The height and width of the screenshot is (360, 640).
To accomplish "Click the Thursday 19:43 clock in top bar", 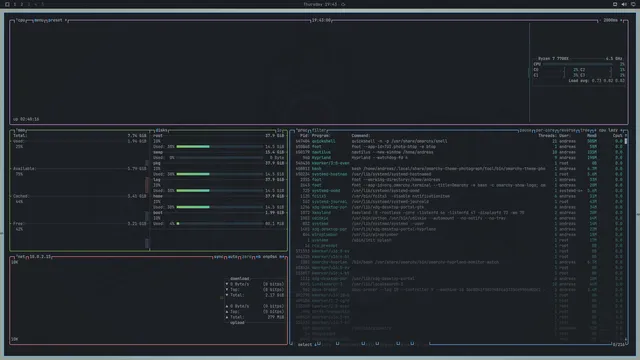I will coord(320,4).
